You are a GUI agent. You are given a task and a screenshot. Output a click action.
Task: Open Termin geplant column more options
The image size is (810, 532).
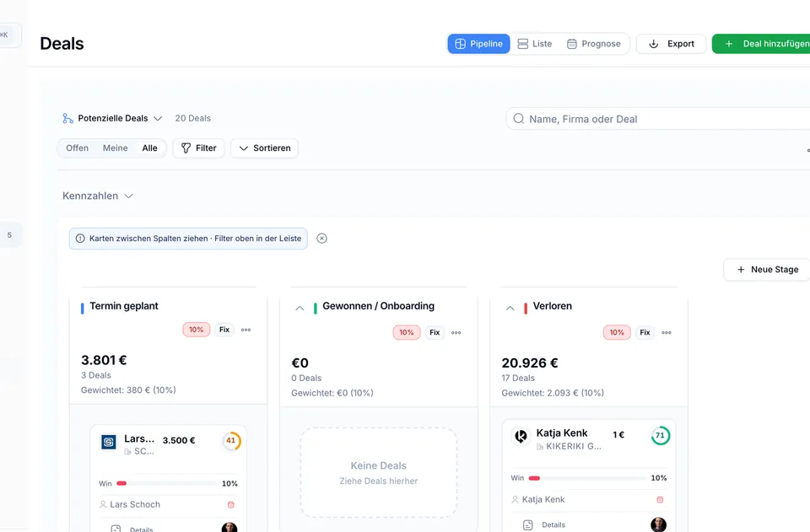246,330
